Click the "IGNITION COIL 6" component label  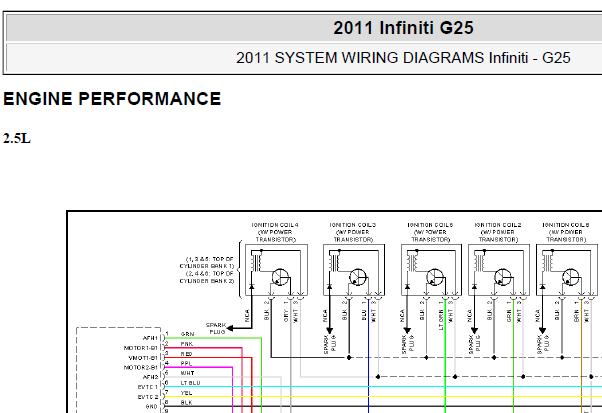566,225
